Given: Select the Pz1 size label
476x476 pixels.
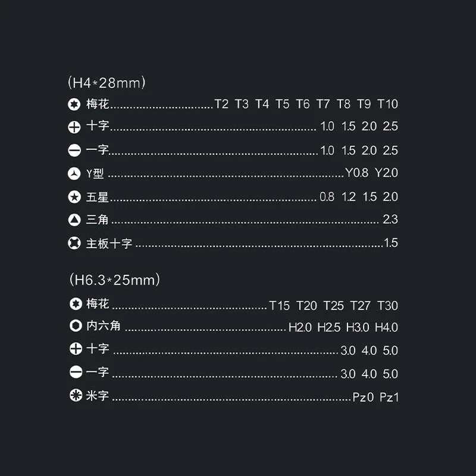Looking at the screenshot, I should pyautogui.click(x=389, y=397).
